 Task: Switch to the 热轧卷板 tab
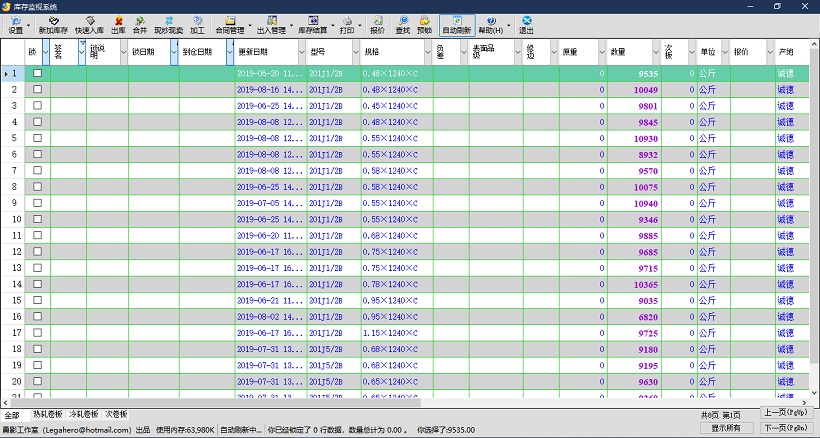47,414
